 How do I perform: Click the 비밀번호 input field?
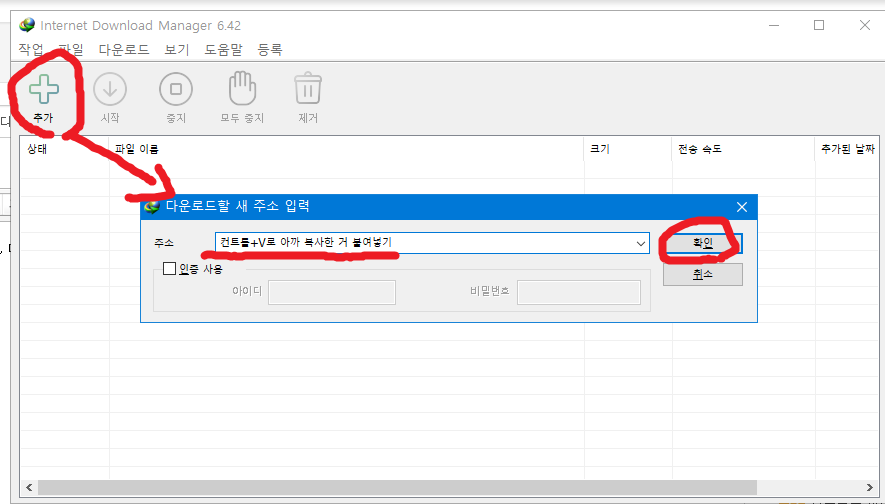[579, 292]
